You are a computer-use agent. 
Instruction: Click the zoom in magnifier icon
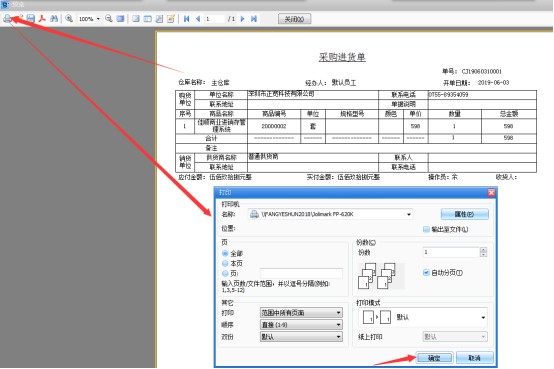[x=69, y=19]
